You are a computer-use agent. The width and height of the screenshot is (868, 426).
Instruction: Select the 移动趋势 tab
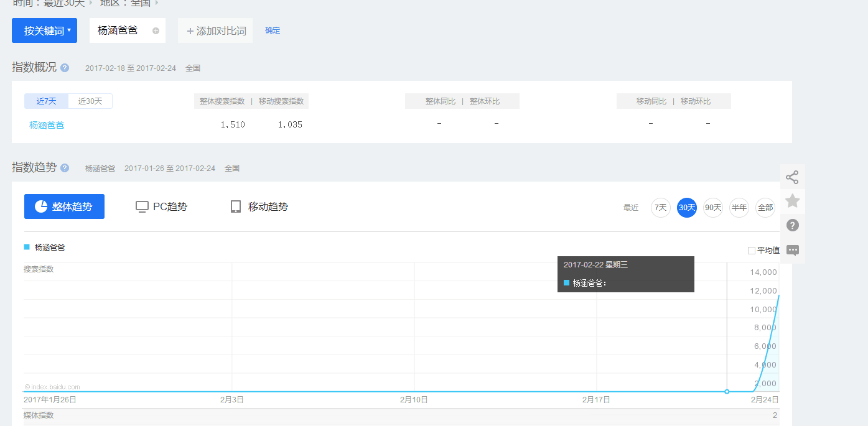coord(259,206)
